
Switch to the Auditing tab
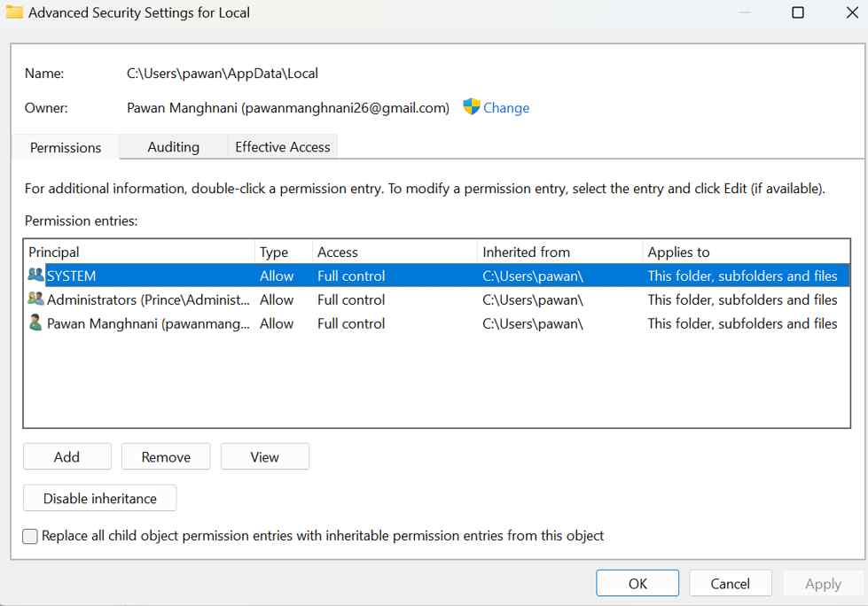tap(173, 147)
